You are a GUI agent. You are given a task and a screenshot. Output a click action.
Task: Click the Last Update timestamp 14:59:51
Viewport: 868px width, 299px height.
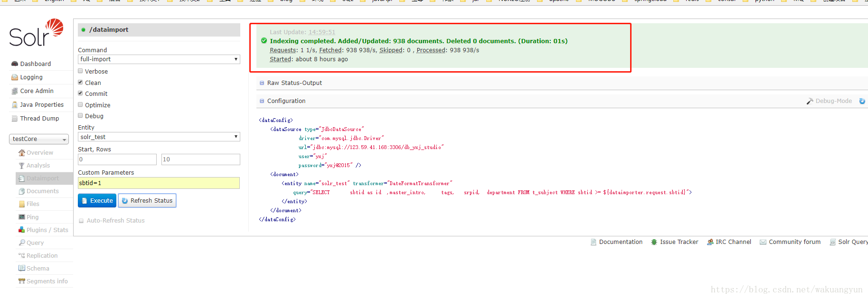click(x=322, y=32)
